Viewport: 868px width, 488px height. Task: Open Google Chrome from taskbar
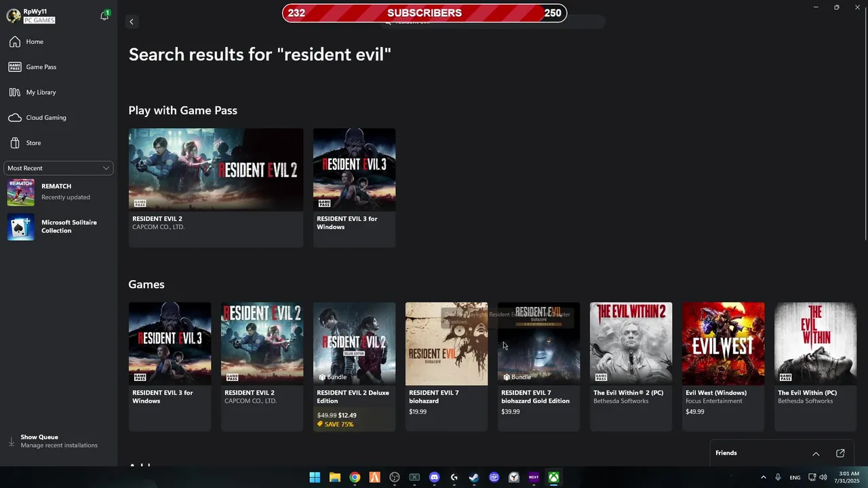click(355, 477)
